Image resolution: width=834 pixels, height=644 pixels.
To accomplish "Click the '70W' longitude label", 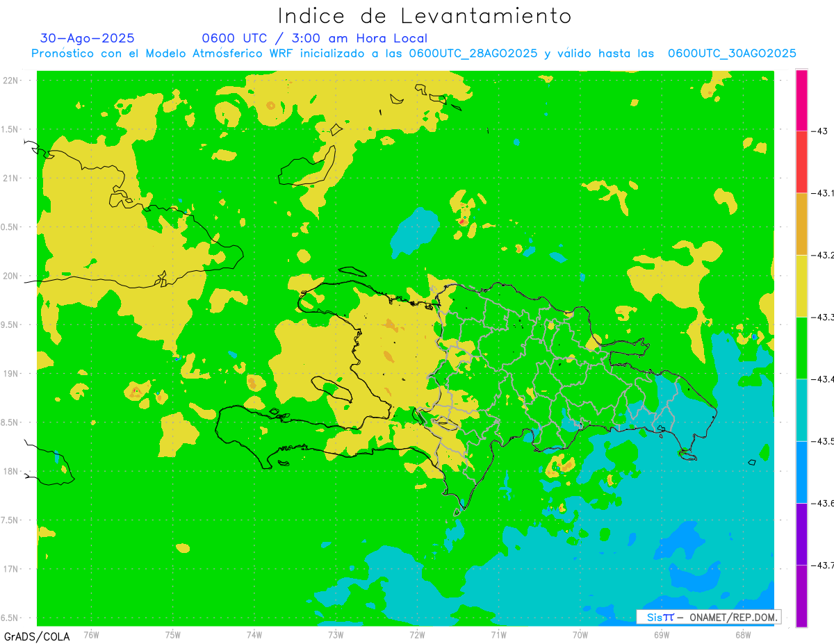I will [x=580, y=634].
